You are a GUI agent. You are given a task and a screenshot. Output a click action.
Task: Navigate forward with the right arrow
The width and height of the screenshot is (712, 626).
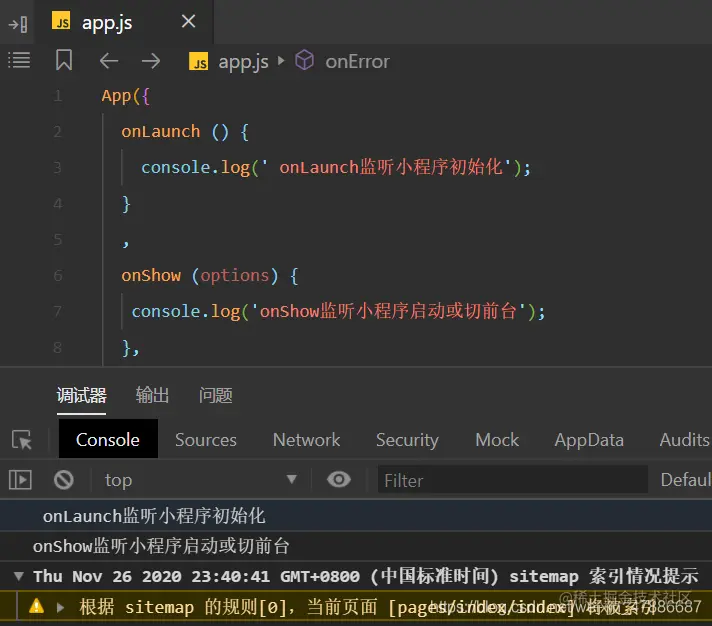151,61
